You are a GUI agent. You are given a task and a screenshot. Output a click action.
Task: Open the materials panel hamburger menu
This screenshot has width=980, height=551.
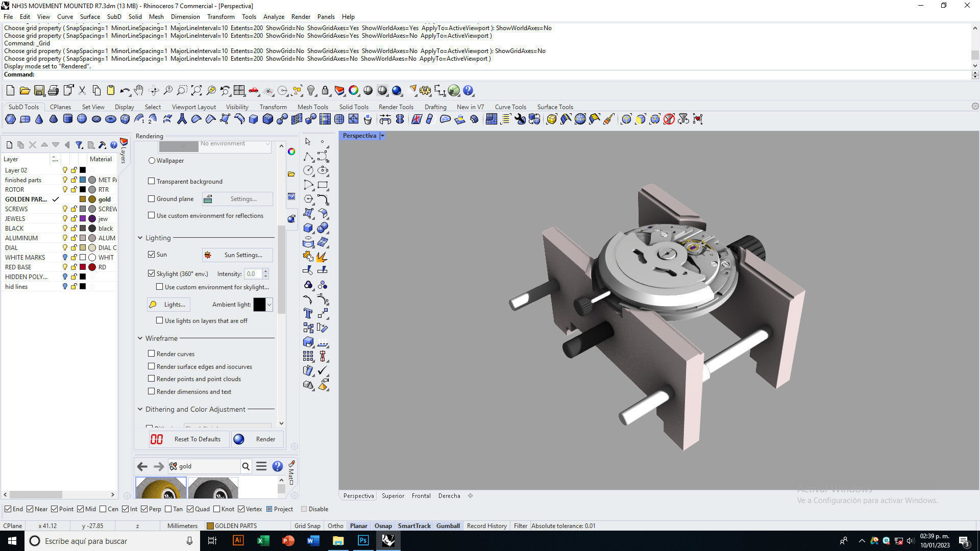pos(261,466)
